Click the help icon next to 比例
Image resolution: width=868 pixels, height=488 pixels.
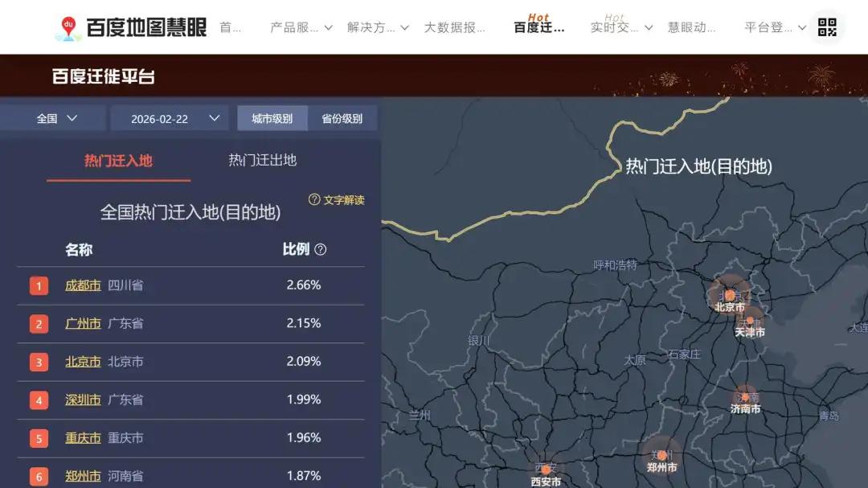tap(320, 249)
